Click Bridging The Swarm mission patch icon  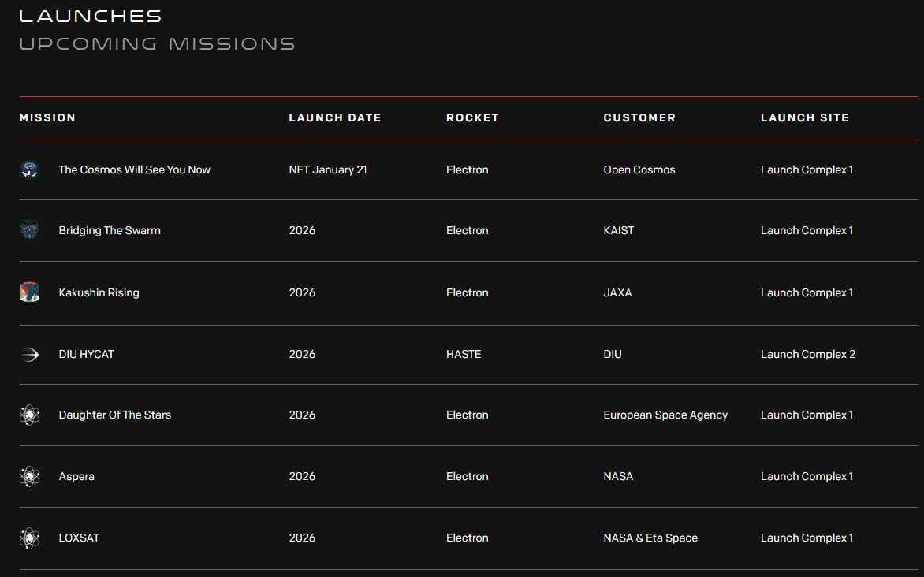(x=29, y=230)
